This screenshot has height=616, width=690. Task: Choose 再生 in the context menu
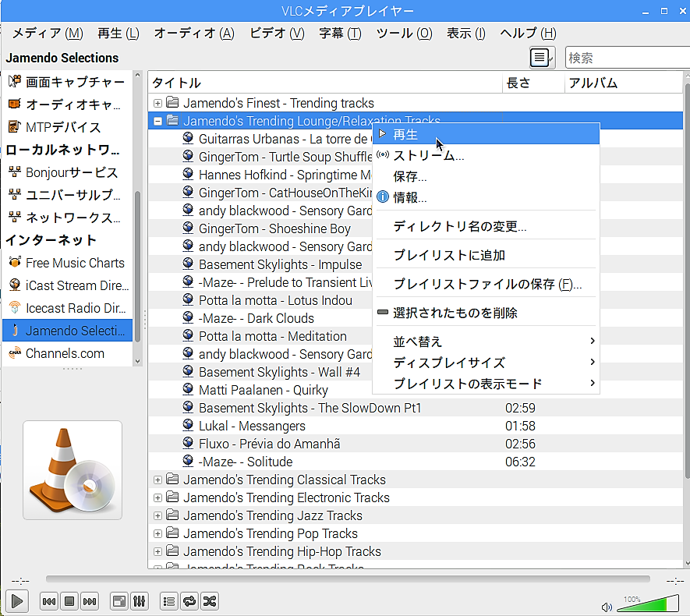pyautogui.click(x=486, y=134)
